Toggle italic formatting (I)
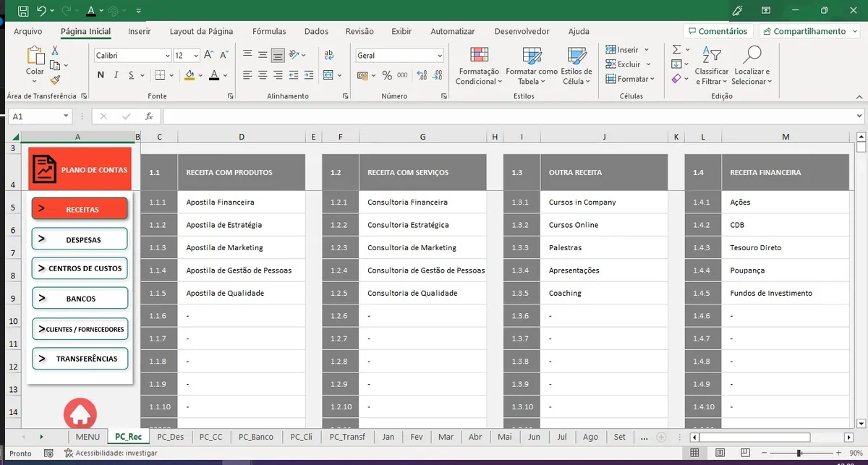This screenshot has width=868, height=465. [x=116, y=75]
